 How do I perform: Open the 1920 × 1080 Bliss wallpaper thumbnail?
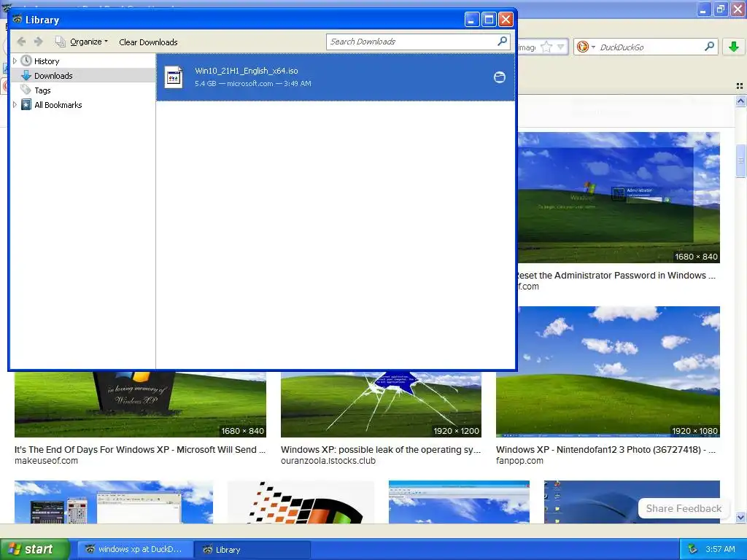pyautogui.click(x=608, y=371)
